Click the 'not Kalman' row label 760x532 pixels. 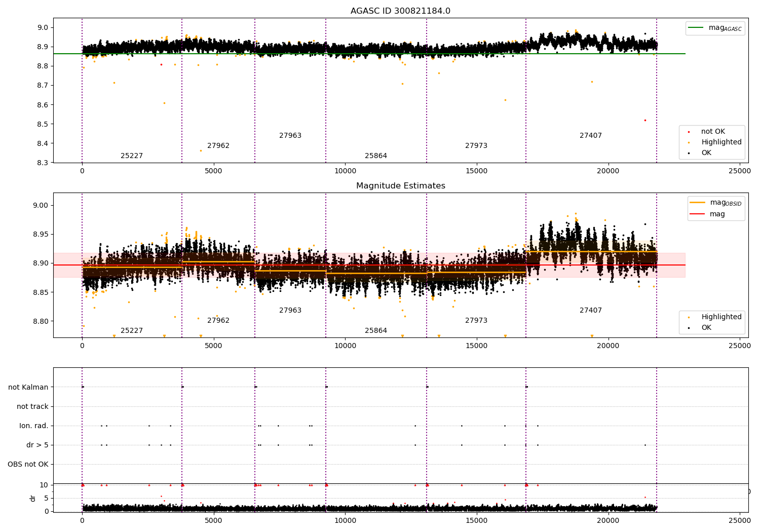pyautogui.click(x=28, y=388)
